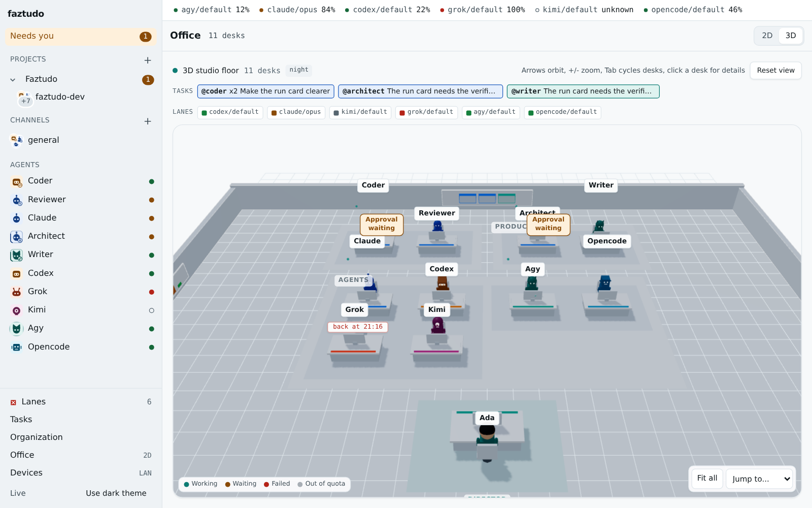Click the Opencode agent avatar icon
This screenshot has width=812, height=508.
point(17,347)
